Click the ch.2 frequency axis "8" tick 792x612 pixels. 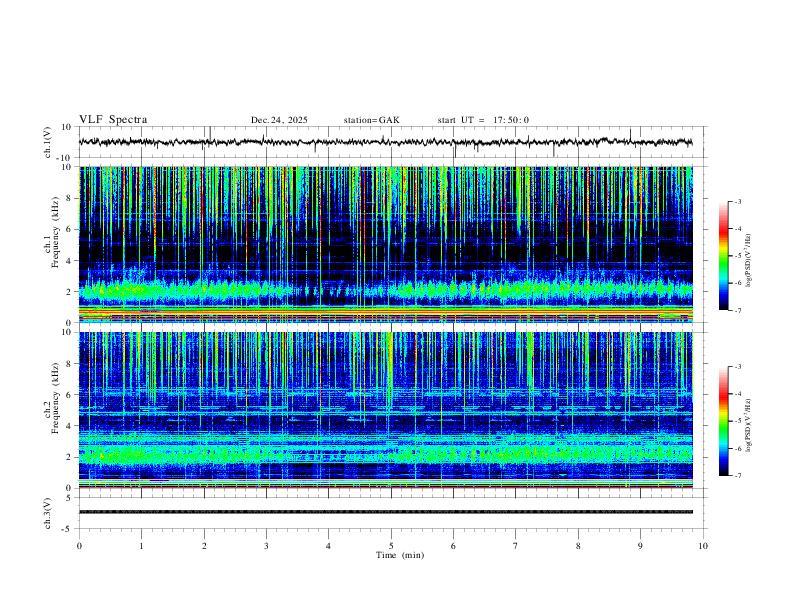70,364
